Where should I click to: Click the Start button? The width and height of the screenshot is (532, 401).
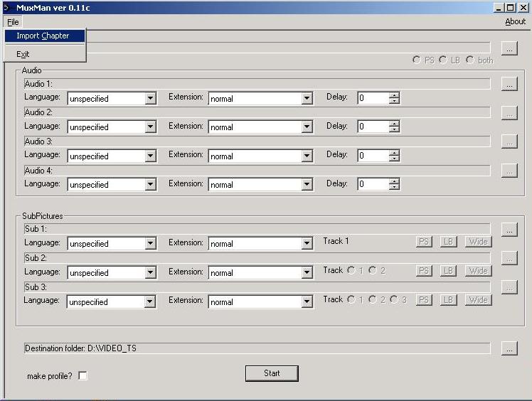(x=272, y=373)
